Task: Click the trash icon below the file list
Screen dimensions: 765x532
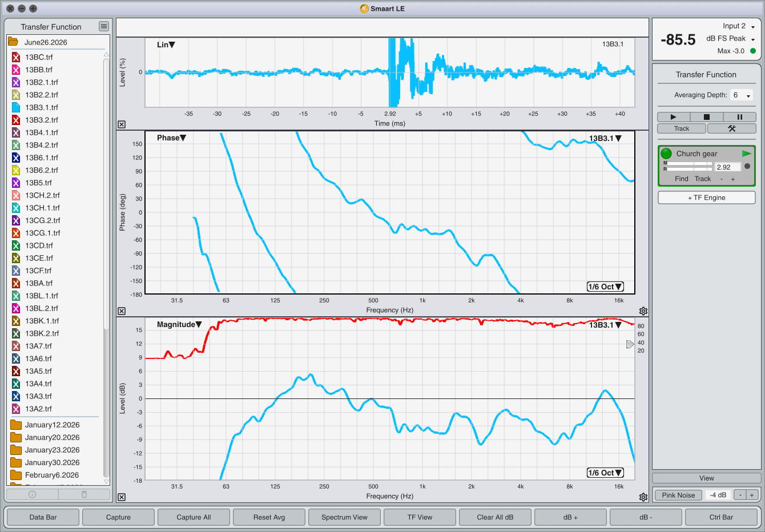Action: 84,494
